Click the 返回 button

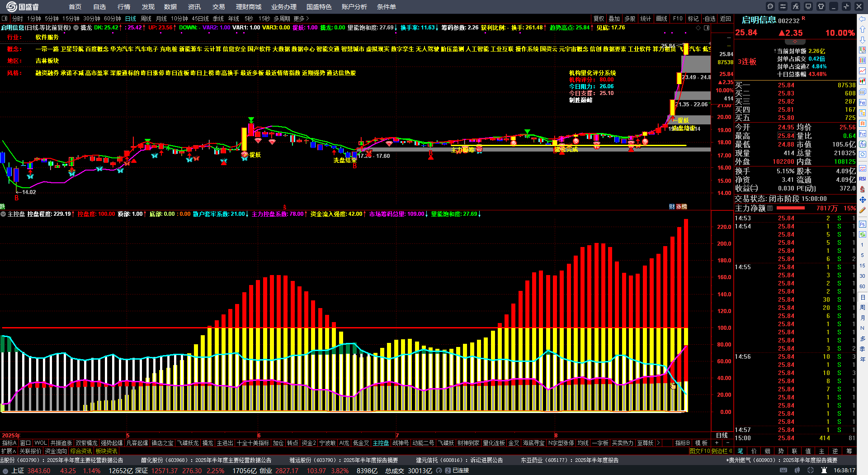pos(726,19)
